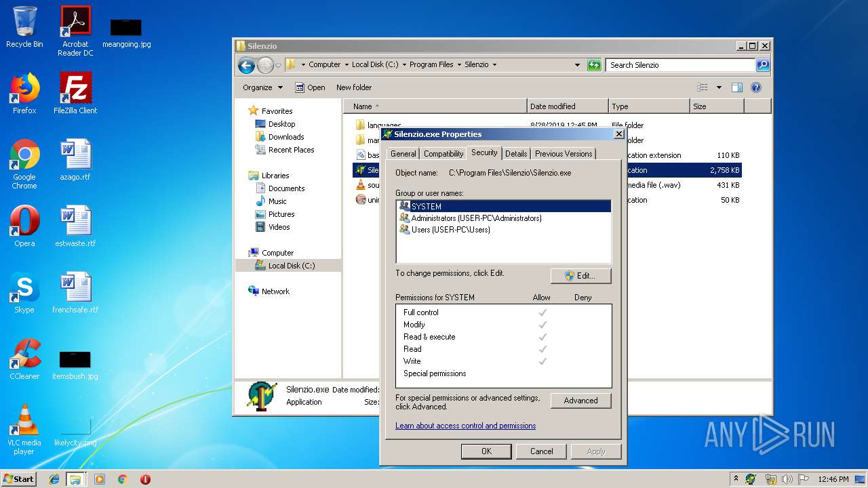Expand the views options arrow
868x488 pixels.
719,87
